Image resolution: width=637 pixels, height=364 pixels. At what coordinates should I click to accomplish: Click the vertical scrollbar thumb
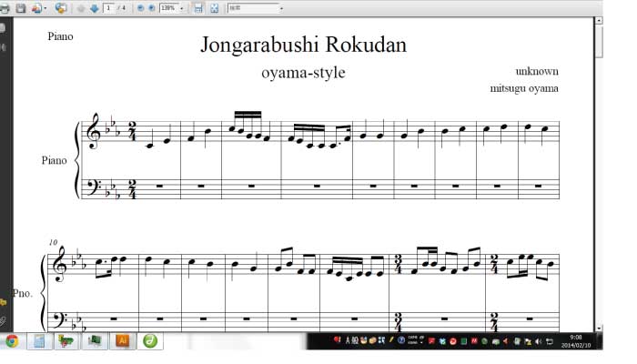click(x=599, y=41)
